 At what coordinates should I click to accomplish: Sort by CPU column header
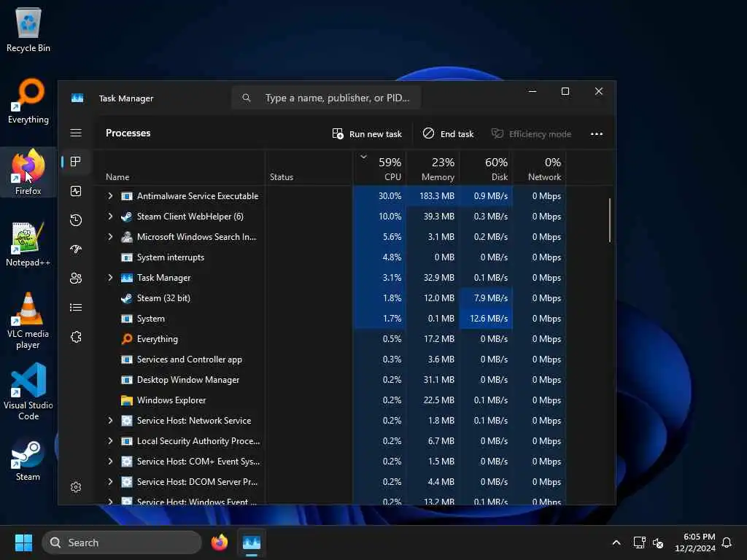[x=379, y=168]
